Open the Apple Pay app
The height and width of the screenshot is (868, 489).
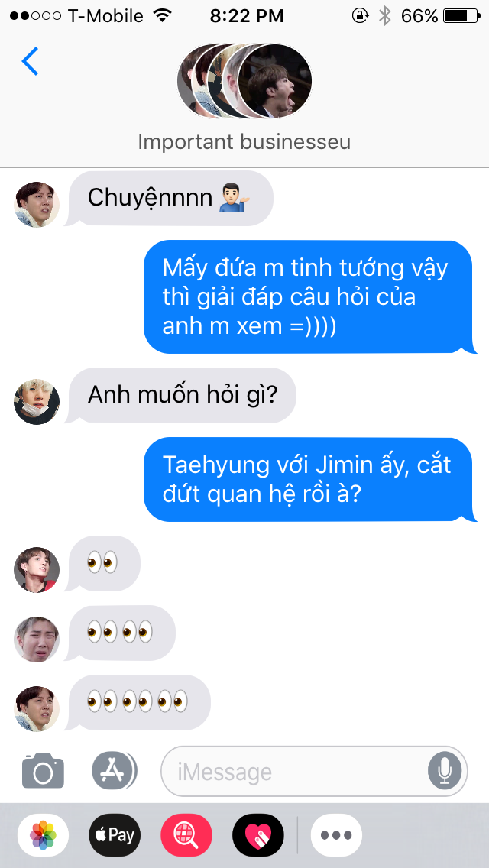click(x=115, y=835)
